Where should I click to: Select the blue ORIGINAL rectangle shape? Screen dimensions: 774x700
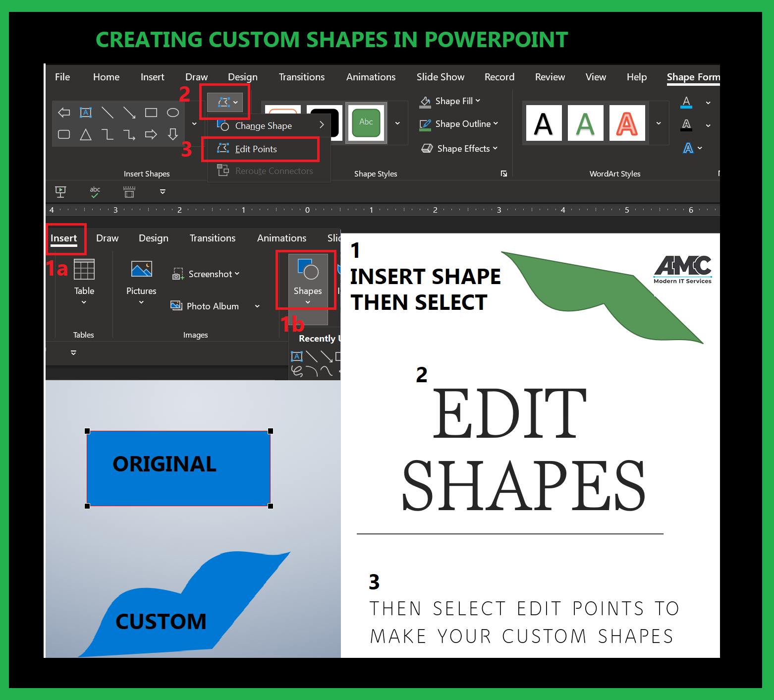(x=179, y=468)
